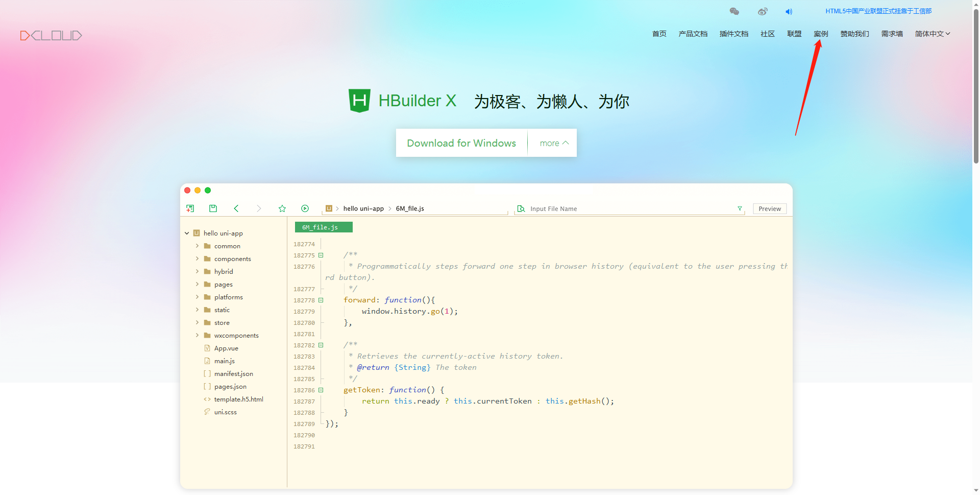Open 产品文档 navigation item
The image size is (980, 495).
(x=693, y=34)
